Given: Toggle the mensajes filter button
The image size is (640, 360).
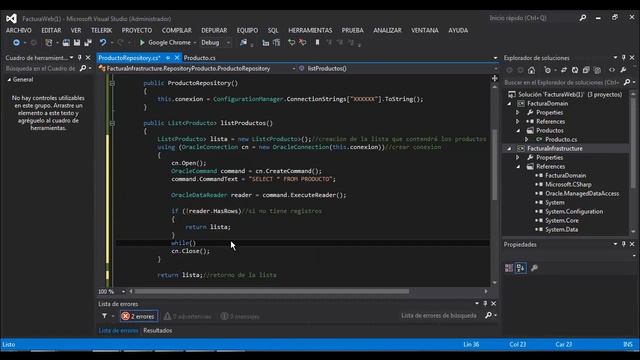Looking at the screenshot, I should coord(240,316).
